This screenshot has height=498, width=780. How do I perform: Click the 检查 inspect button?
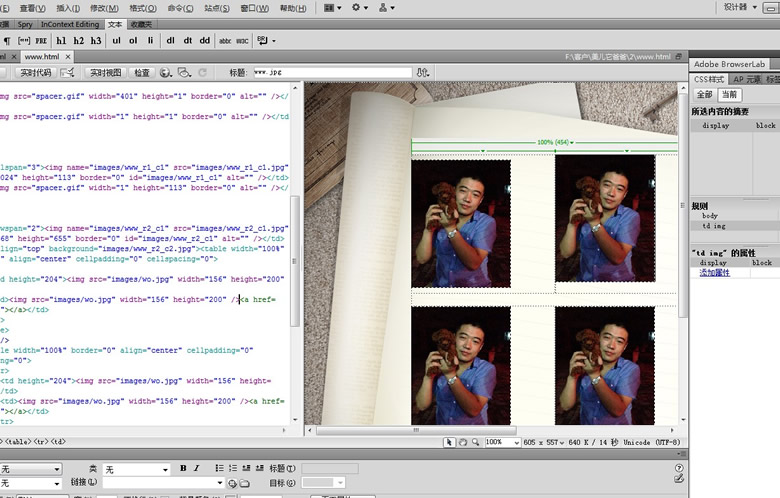[142, 73]
